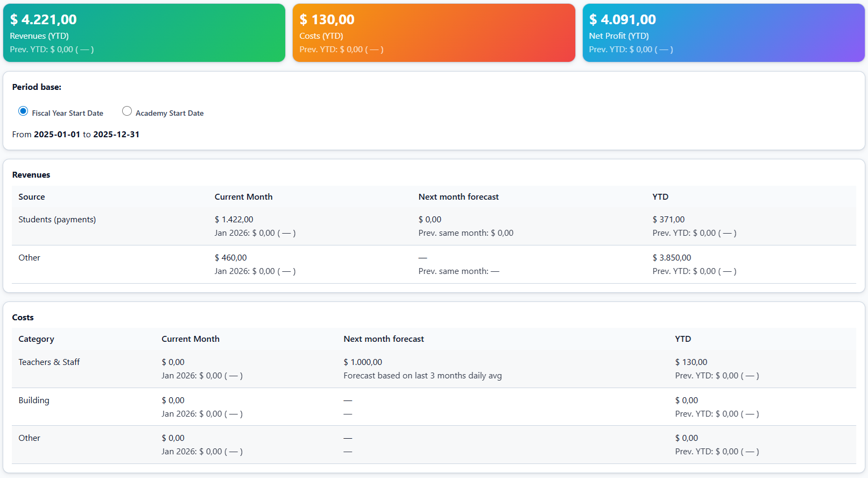Click the blue Net Profit (YTD) card

point(723,33)
